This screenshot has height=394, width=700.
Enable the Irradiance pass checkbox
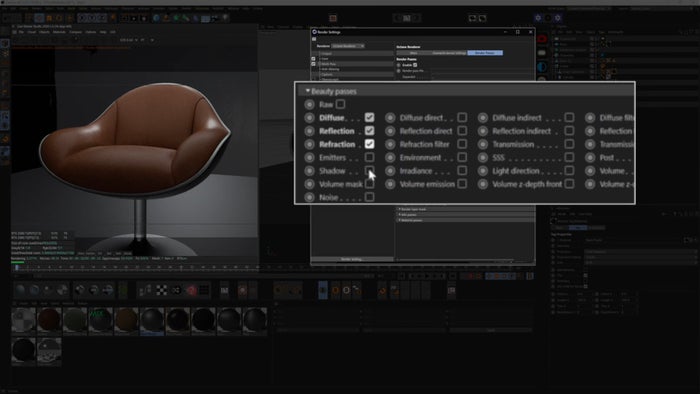tap(462, 170)
